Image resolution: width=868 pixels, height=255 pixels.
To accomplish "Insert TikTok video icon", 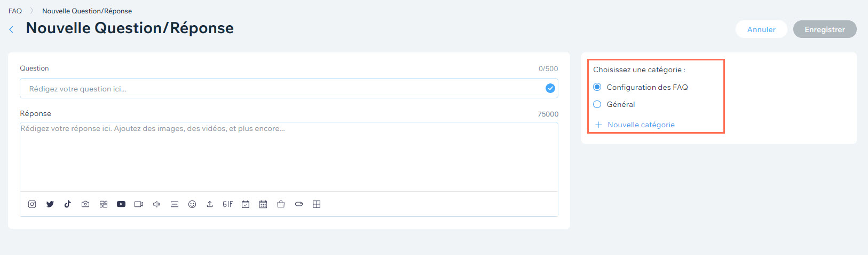I will tap(68, 204).
